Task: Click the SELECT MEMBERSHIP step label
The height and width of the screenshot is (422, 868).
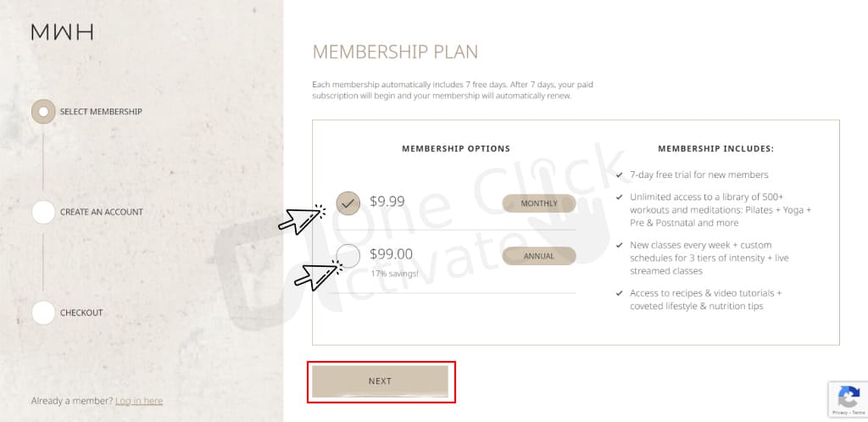Action: coord(101,111)
